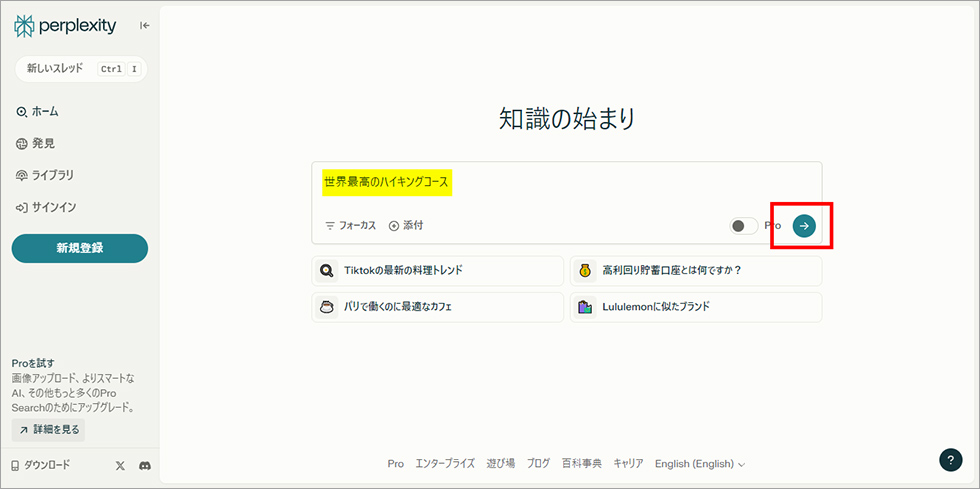Start a new thread (新しいスレッド)

pyautogui.click(x=81, y=69)
